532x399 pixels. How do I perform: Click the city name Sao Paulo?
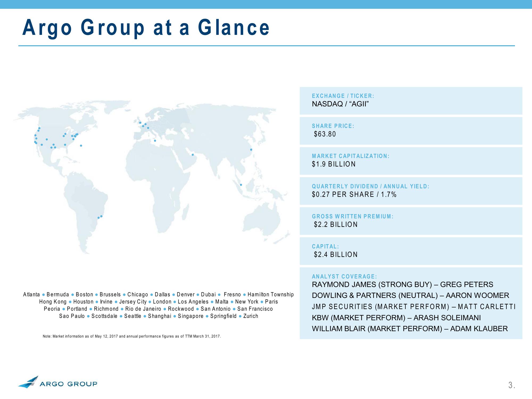[72, 316]
